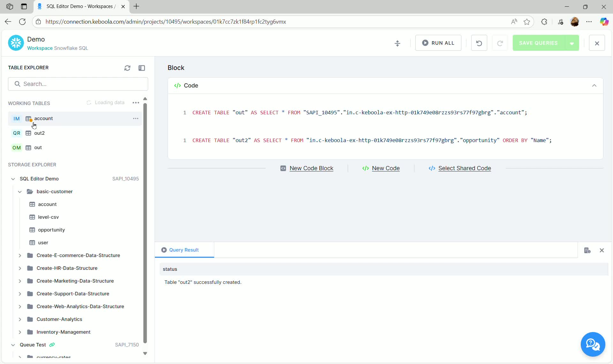This screenshot has height=364, width=613.
Task: Click the collapse blocks icon beside Run All
Action: (397, 43)
